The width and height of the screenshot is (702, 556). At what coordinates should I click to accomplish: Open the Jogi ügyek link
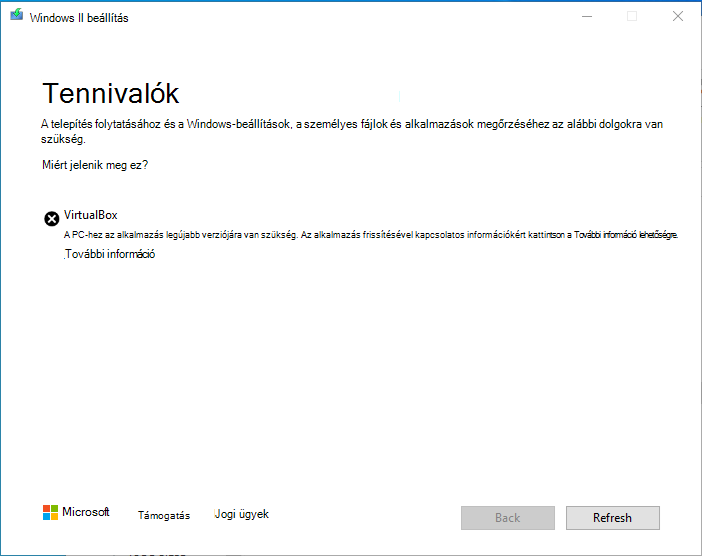pos(241,514)
